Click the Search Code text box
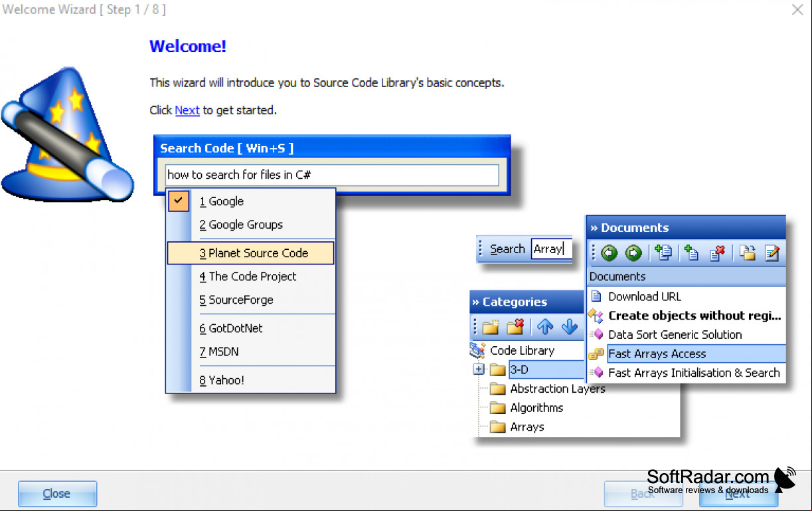The image size is (812, 511). click(332, 175)
